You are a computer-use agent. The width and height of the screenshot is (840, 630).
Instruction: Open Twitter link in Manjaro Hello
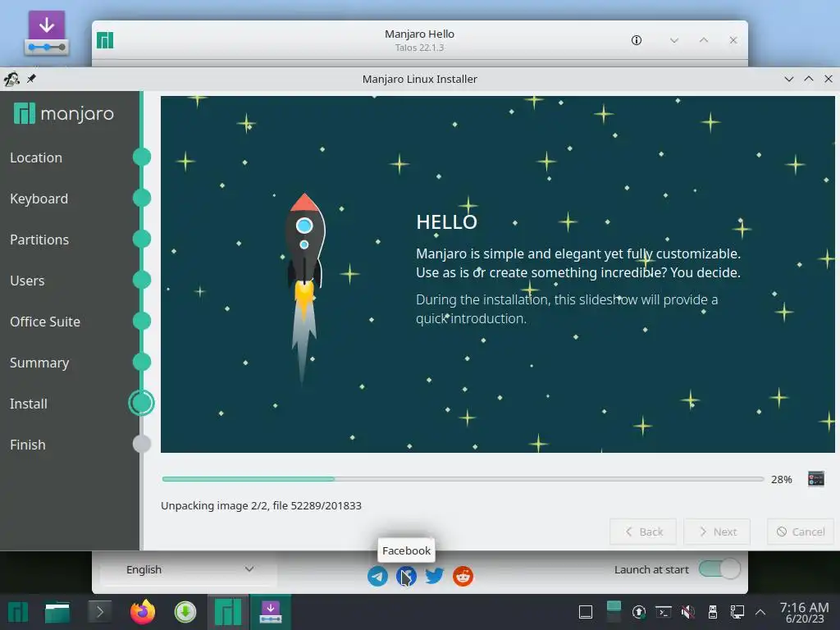(x=435, y=577)
